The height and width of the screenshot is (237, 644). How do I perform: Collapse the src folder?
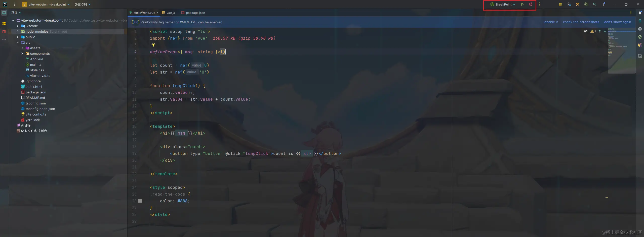(18, 43)
